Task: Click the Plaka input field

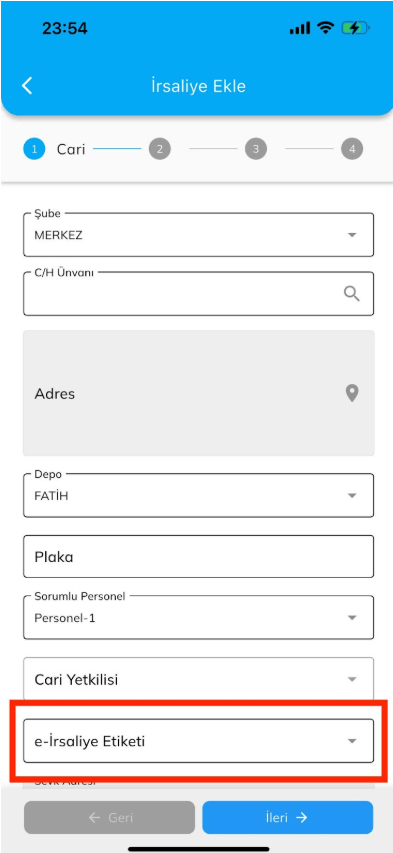Action: point(199,557)
